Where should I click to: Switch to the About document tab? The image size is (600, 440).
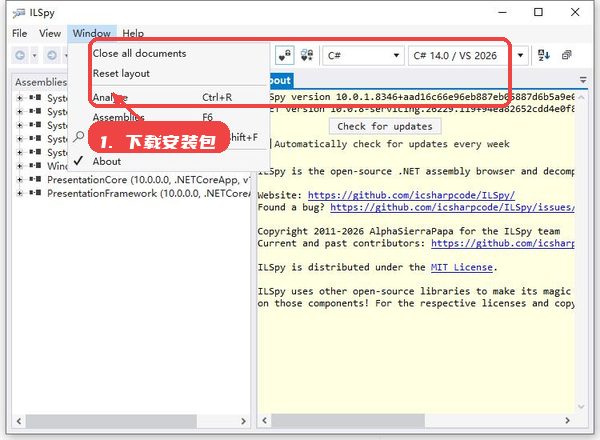click(x=281, y=81)
